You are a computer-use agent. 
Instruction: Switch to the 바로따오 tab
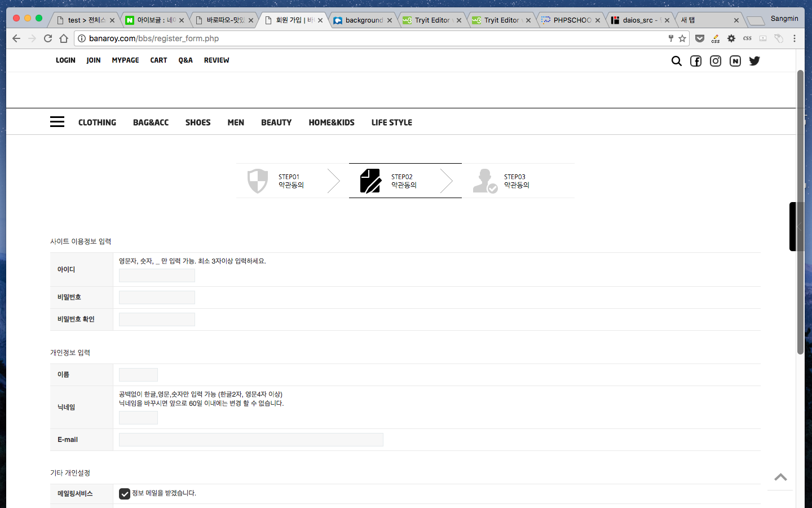pyautogui.click(x=224, y=20)
